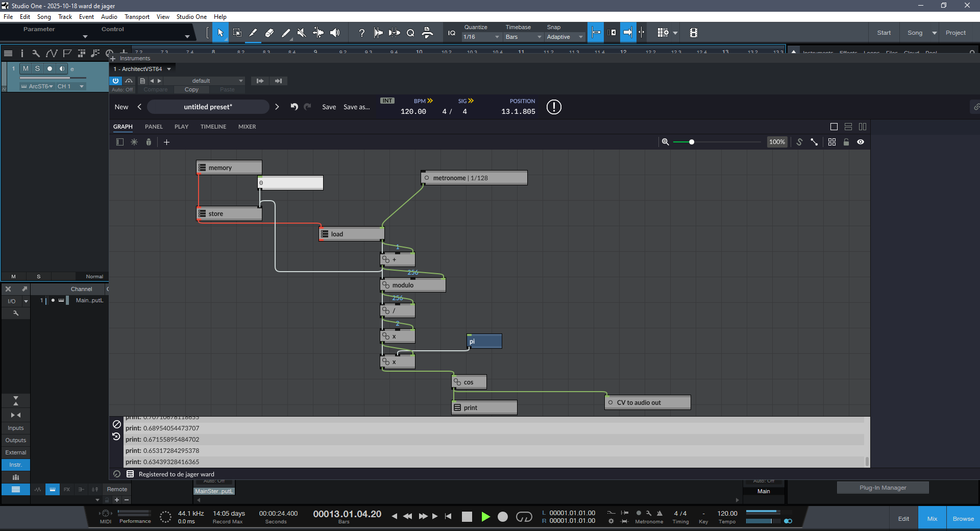Viewport: 980px width, 531px height.
Task: Adjust the graph zoom slider handle
Action: click(x=692, y=142)
